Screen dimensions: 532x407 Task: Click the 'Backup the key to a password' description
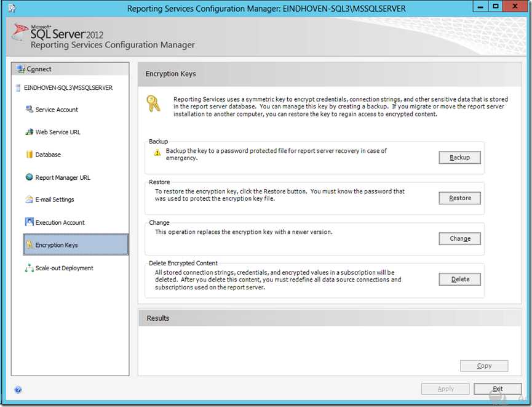pos(276,154)
